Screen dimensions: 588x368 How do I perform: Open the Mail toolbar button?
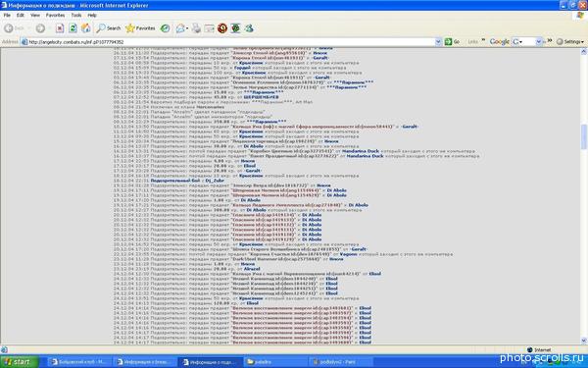180,28
